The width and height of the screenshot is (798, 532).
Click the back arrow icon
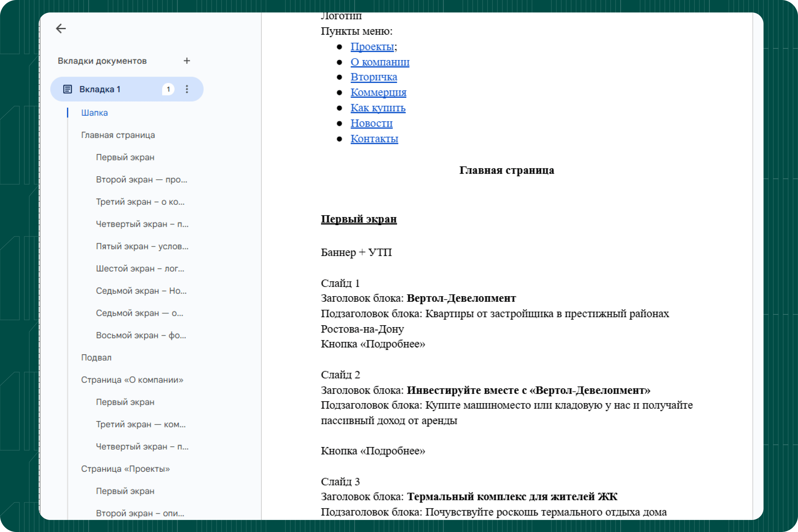point(61,28)
